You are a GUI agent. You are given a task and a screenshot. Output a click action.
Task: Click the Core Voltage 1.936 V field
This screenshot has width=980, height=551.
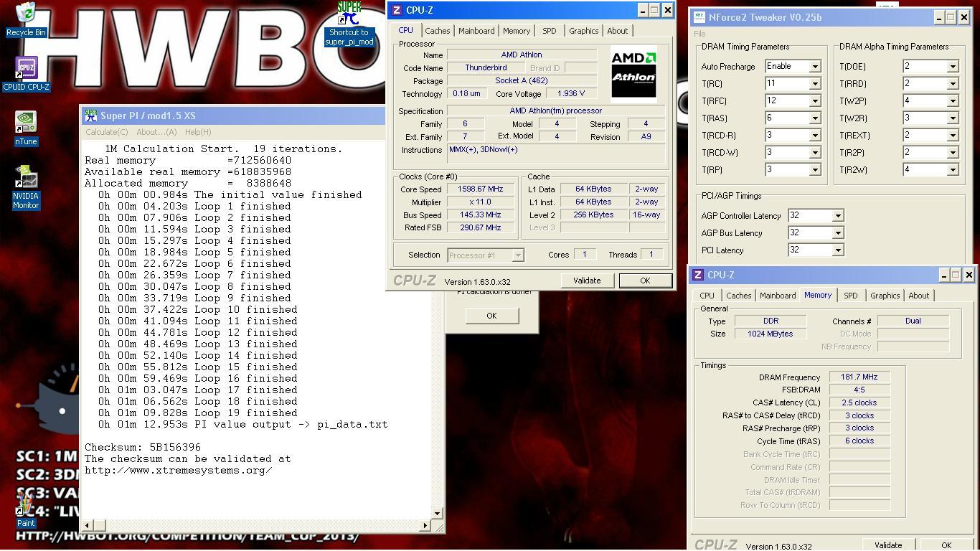[x=571, y=93]
